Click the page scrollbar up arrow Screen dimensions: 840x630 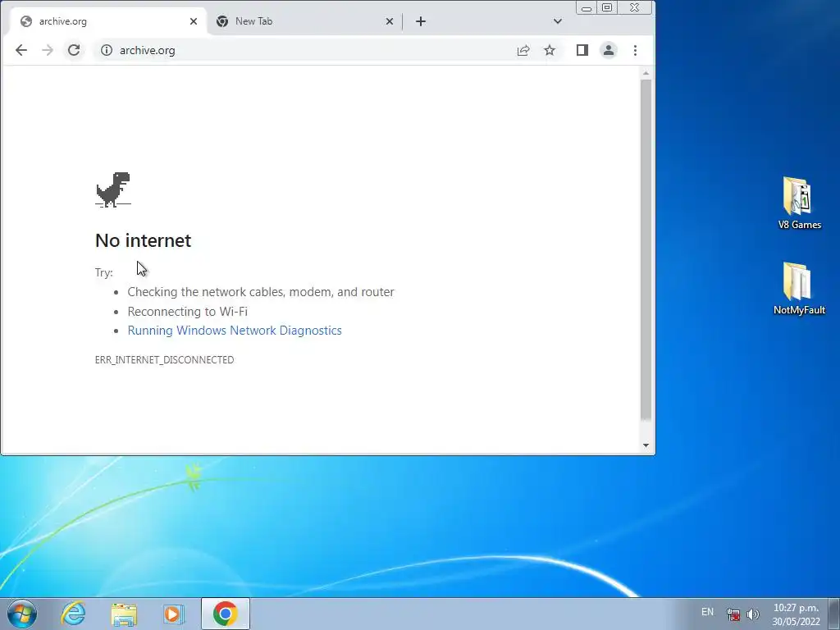pos(646,73)
